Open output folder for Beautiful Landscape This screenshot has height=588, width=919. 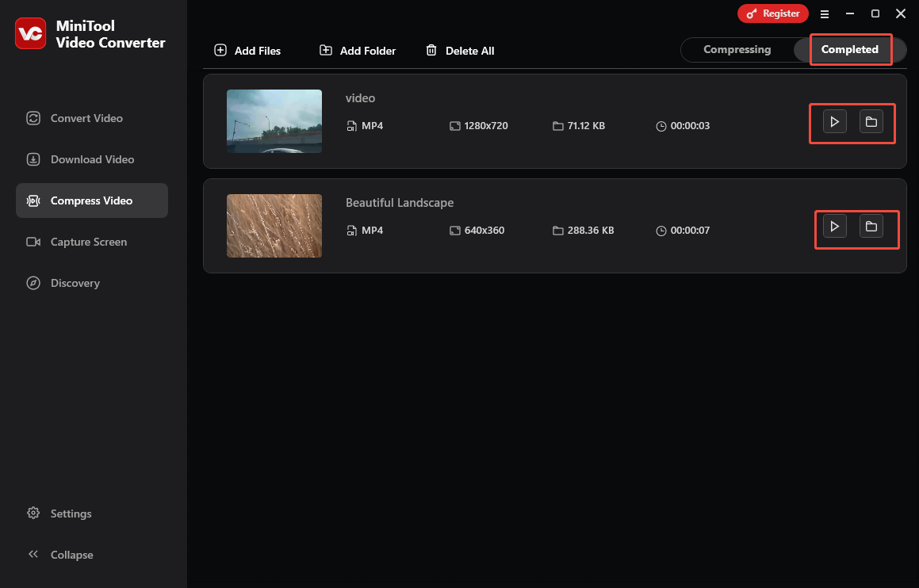pos(871,226)
